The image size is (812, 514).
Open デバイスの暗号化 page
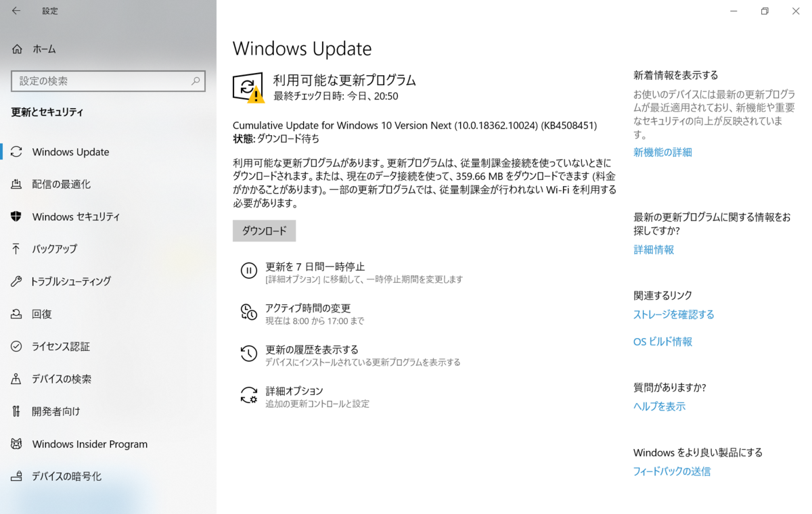pos(66,476)
